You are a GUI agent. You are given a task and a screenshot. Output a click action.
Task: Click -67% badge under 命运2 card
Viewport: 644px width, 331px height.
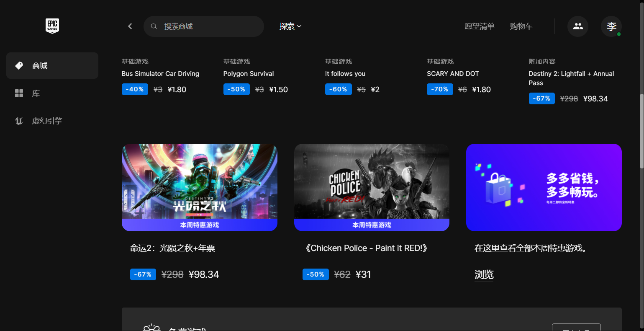click(x=143, y=274)
